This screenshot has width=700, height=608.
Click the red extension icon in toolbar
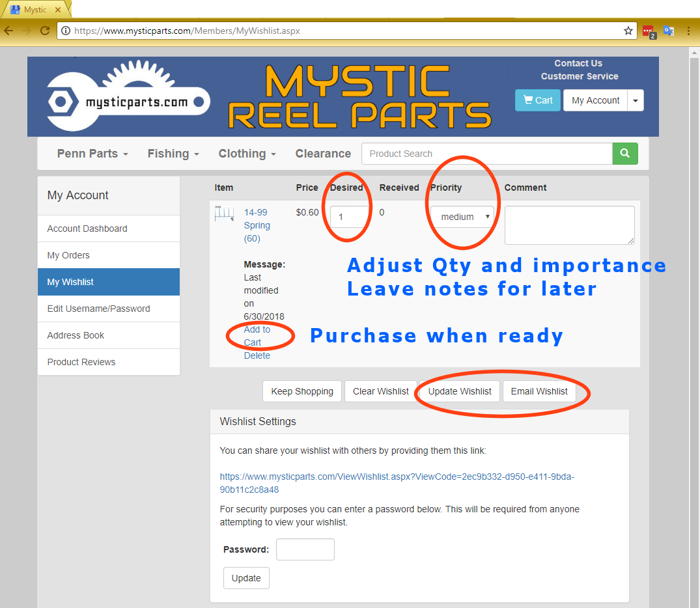click(x=648, y=31)
